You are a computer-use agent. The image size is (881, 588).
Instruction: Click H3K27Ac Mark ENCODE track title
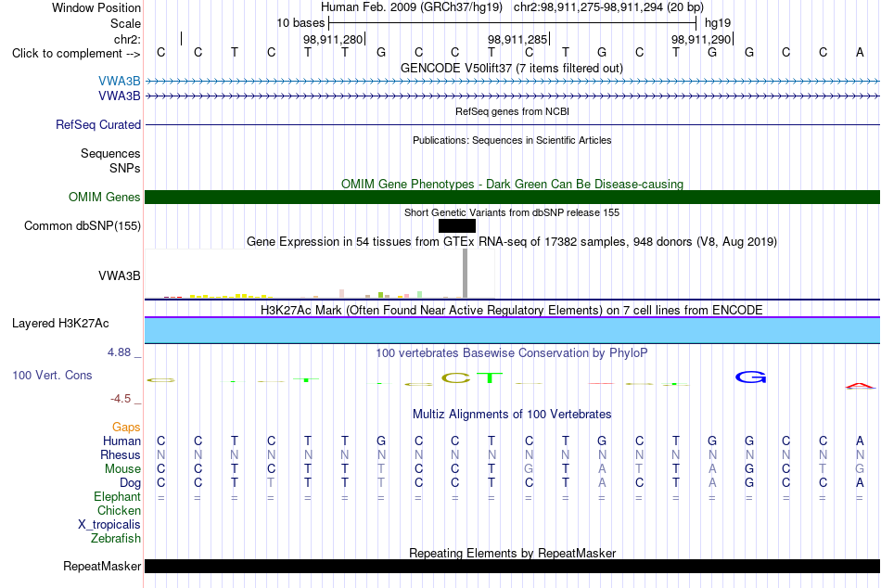point(512,311)
